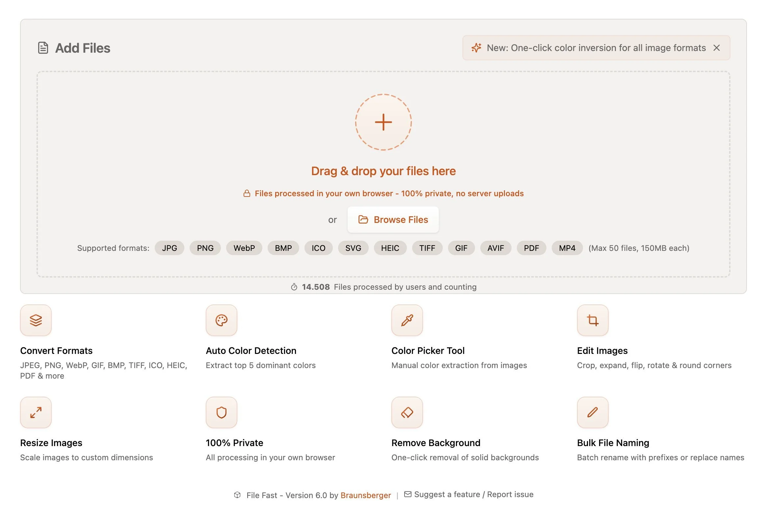
Task: Click the HEIC format badge
Action: click(x=390, y=248)
